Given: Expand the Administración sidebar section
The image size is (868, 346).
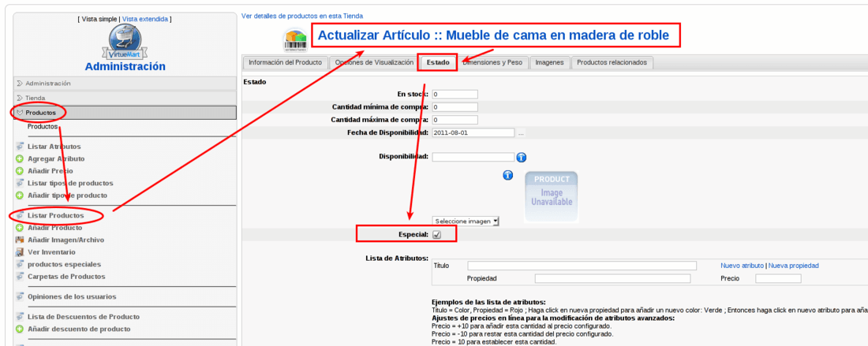Looking at the screenshot, I should 125,84.
